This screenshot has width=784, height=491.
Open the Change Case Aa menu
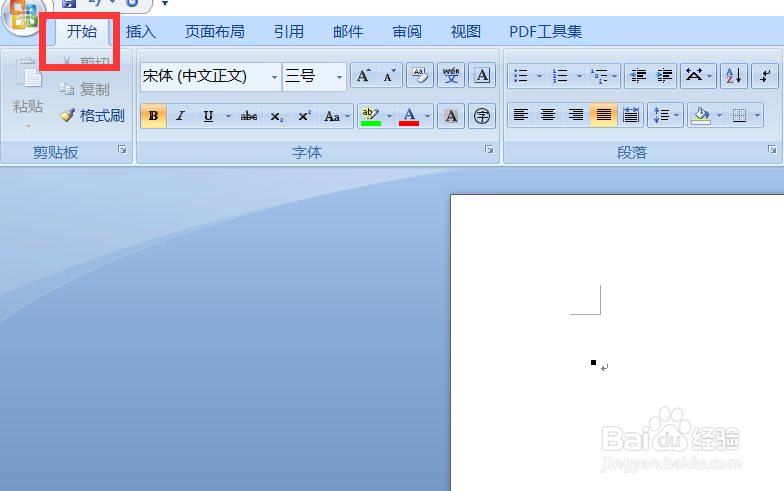[x=337, y=116]
